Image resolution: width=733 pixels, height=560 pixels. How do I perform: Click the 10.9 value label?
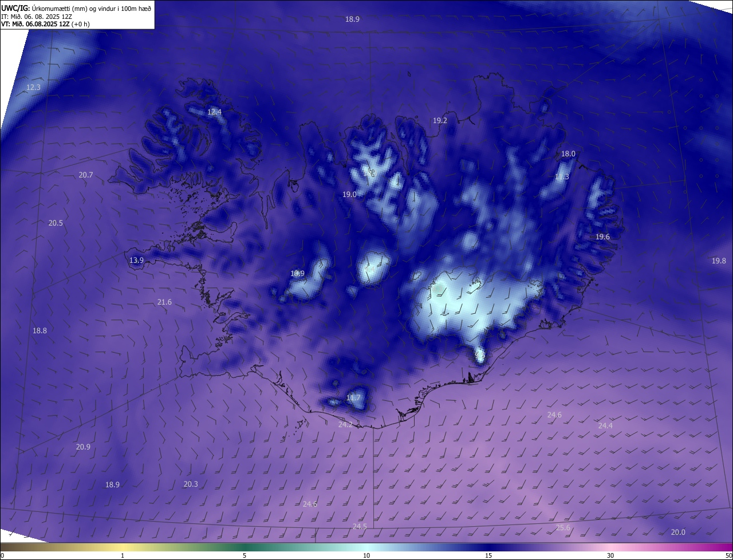[x=297, y=274]
